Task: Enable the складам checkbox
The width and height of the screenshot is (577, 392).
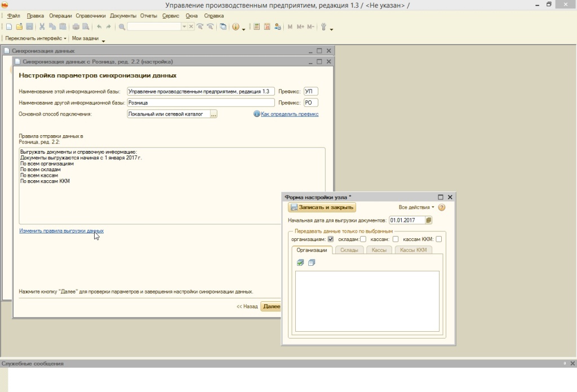Action: [363, 239]
